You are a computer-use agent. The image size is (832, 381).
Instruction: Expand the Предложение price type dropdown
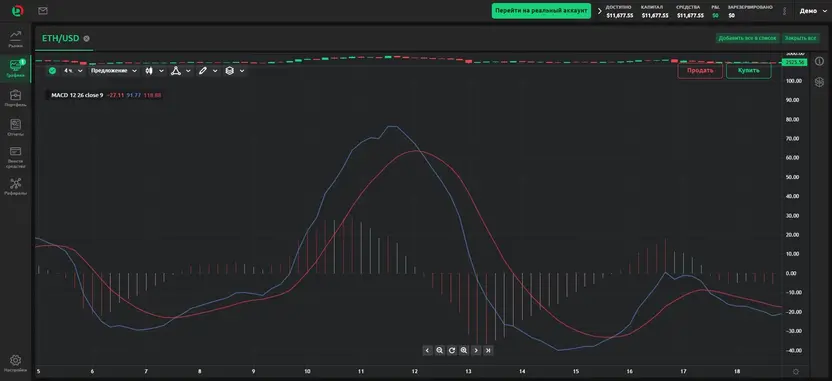tap(114, 71)
